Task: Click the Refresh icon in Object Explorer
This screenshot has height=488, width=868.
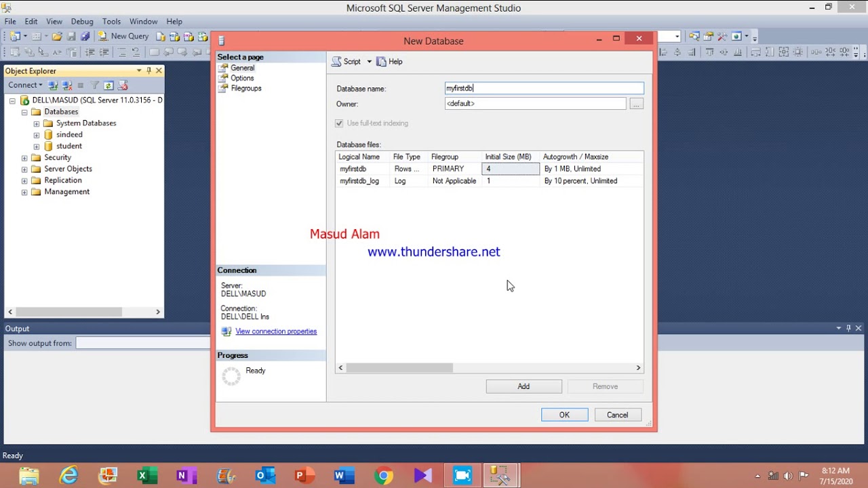Action: tap(108, 85)
